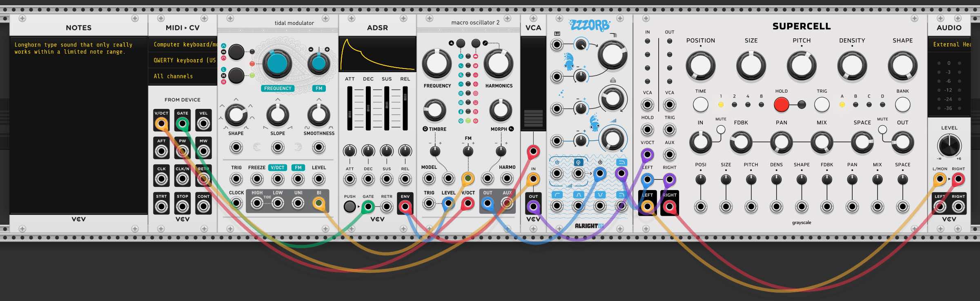Click the STRT output jack on MIDI-CV

pyautogui.click(x=161, y=207)
